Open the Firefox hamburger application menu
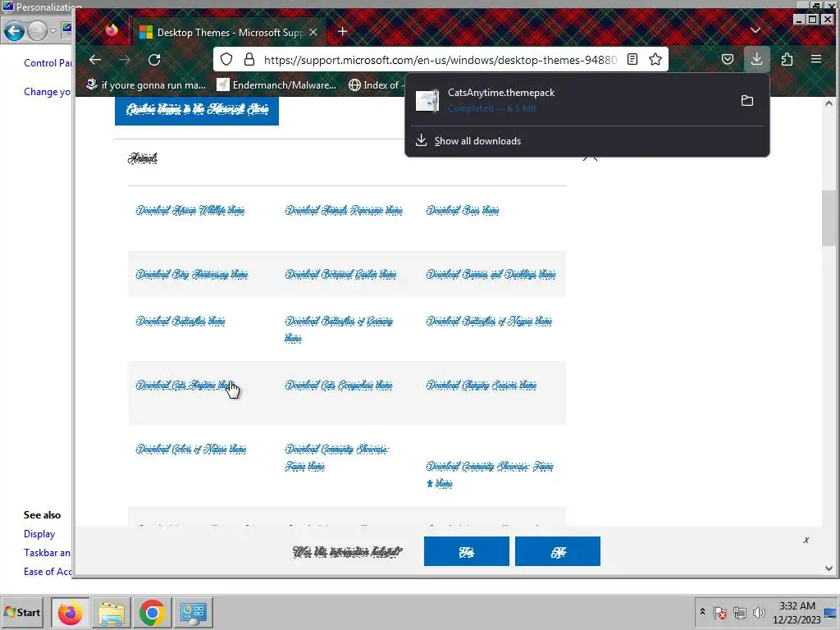840x630 pixels. point(816,59)
